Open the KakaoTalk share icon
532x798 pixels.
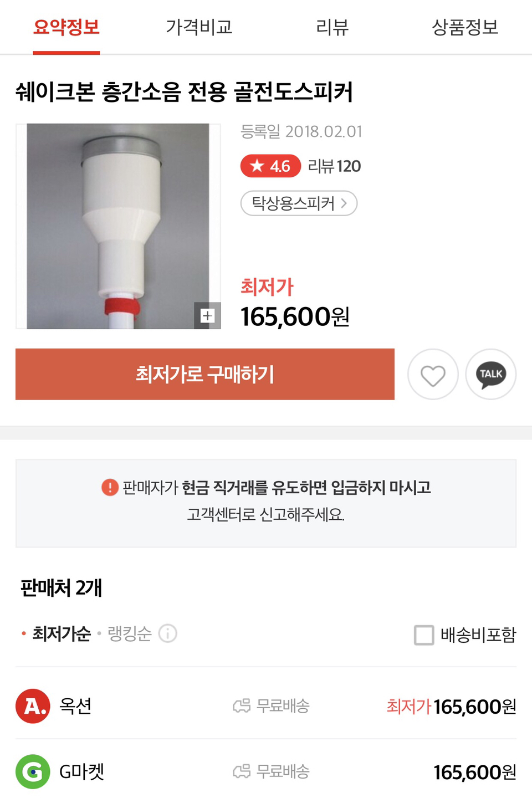[491, 375]
